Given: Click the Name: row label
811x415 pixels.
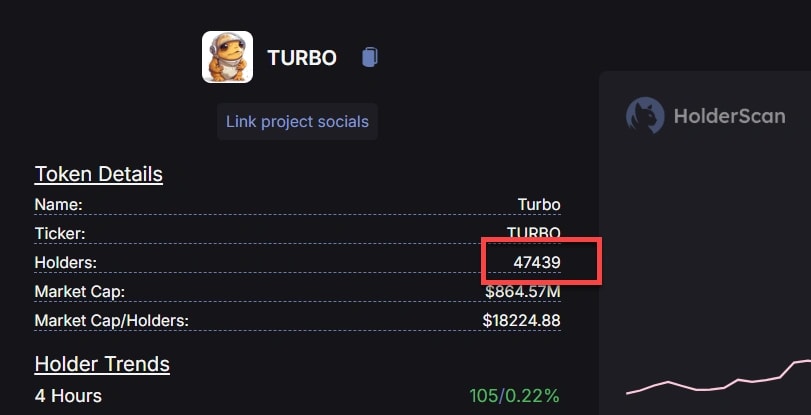Looking at the screenshot, I should point(58,204).
